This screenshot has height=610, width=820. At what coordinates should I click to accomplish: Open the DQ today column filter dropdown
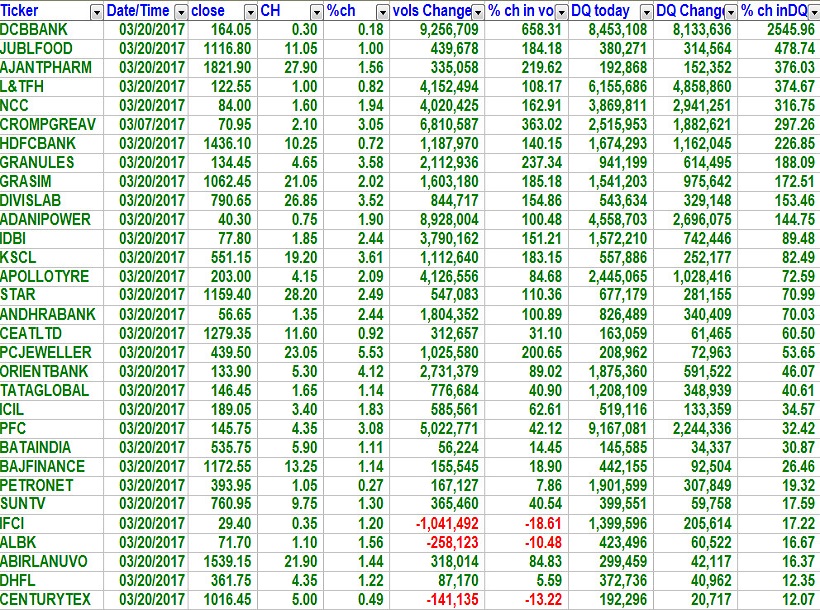[x=645, y=12]
